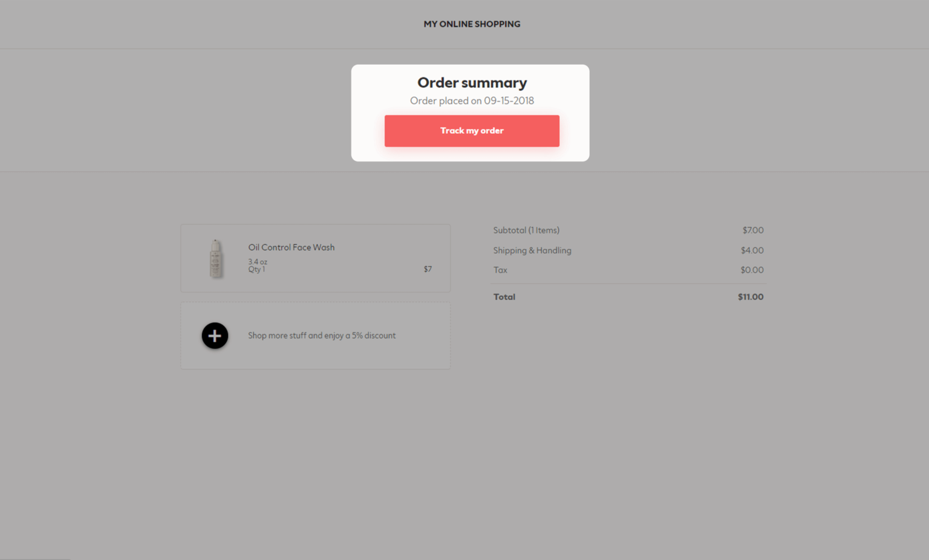Click the black plus icon
Viewport: 929px width, 560px height.
point(215,336)
